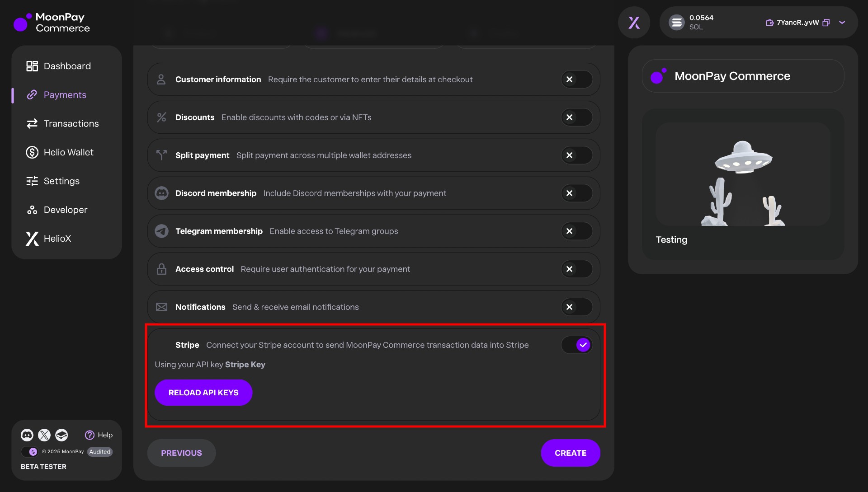Turn on the Notifications toggle
Viewport: 868px width, 492px height.
click(x=576, y=307)
